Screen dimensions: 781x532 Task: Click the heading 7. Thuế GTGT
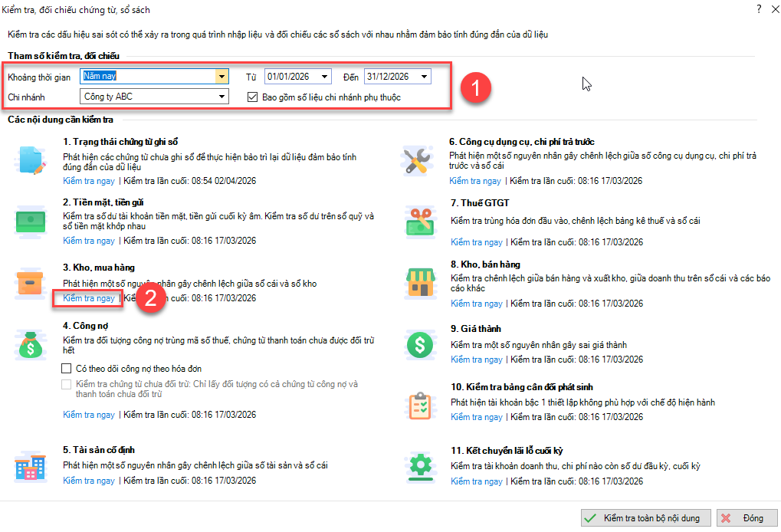click(480, 202)
